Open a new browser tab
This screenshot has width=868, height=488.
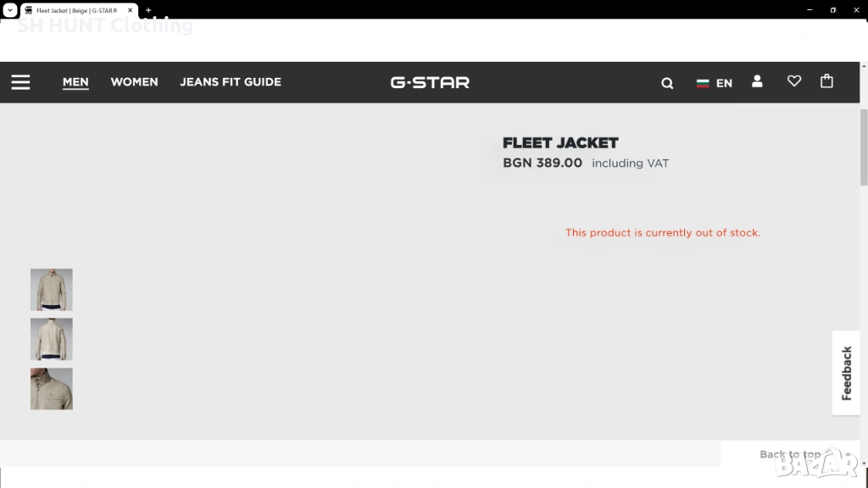point(148,10)
